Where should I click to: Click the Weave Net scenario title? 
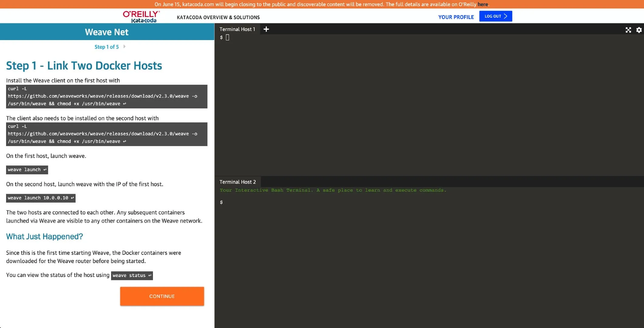click(107, 32)
